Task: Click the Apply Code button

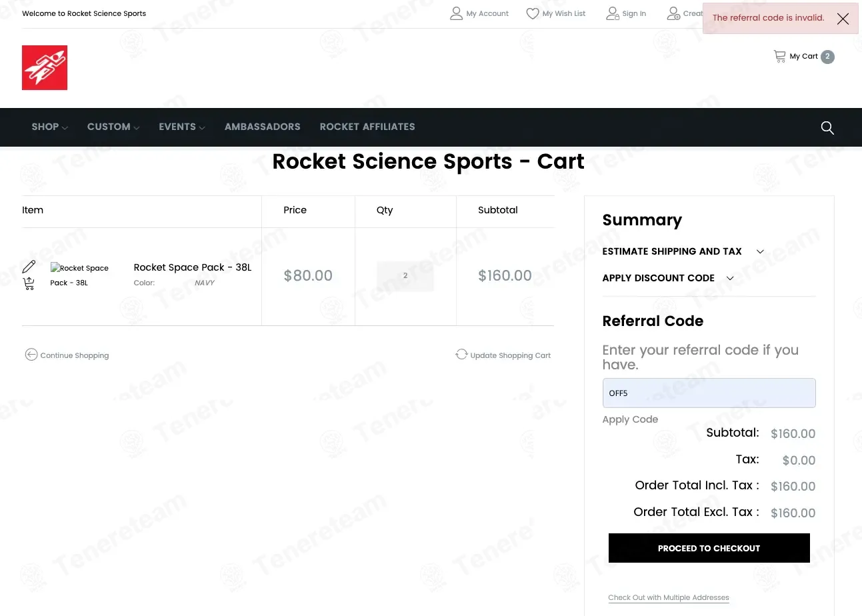Action: click(630, 419)
